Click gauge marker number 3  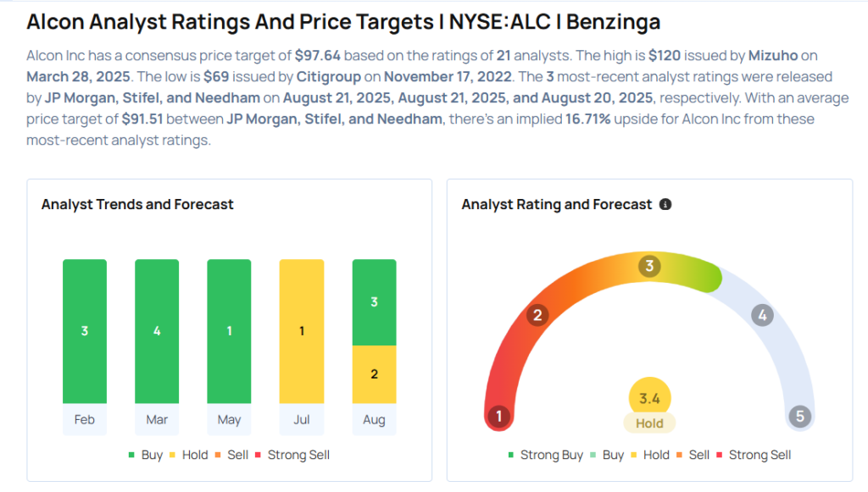(649, 266)
